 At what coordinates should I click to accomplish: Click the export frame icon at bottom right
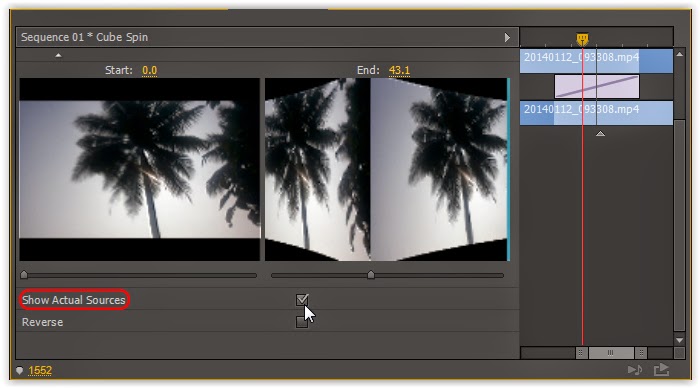tap(662, 369)
